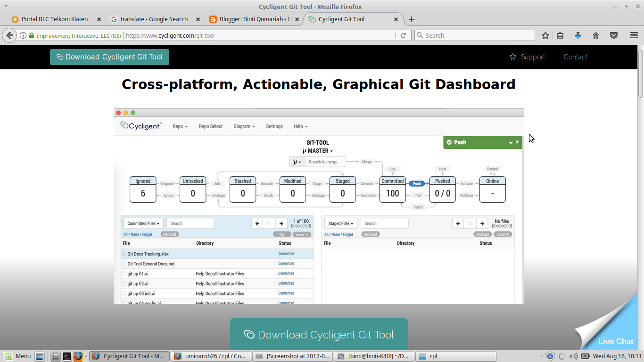Select the None link in the Staged Files panel
The image size is (644, 362).
[335, 234]
